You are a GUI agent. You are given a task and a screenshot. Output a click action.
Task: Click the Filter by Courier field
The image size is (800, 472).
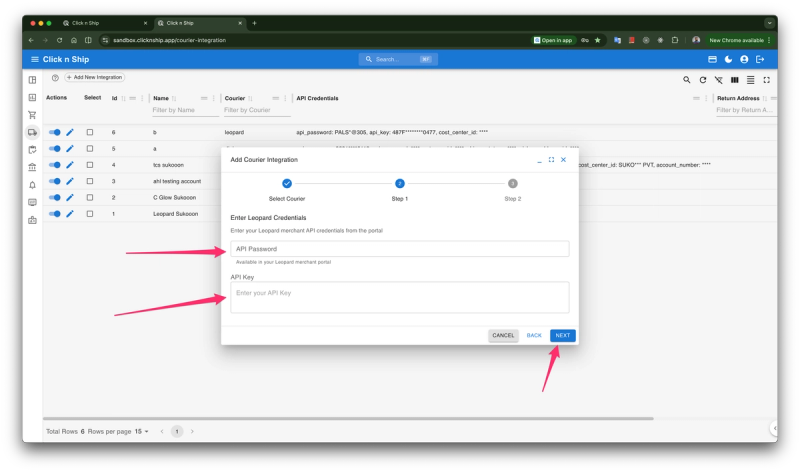pos(257,110)
